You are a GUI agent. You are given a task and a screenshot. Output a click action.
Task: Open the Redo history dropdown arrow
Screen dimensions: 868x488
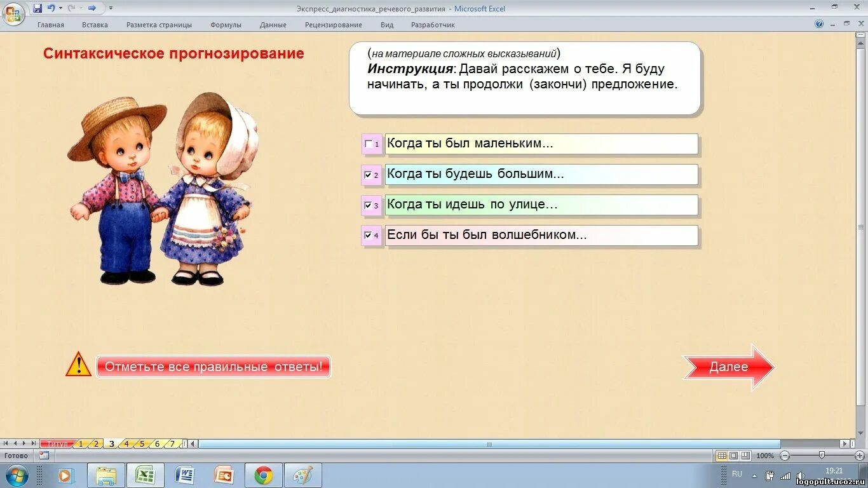tap(81, 8)
